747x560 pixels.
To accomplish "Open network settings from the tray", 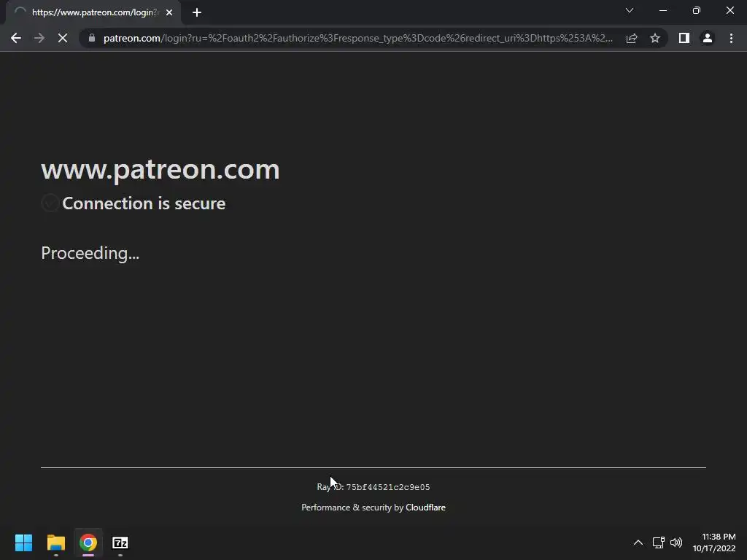I will [659, 542].
